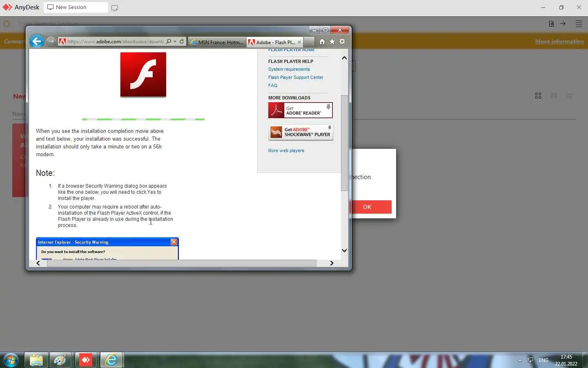
Task: Click the red Flash Player logo
Action: tap(143, 74)
